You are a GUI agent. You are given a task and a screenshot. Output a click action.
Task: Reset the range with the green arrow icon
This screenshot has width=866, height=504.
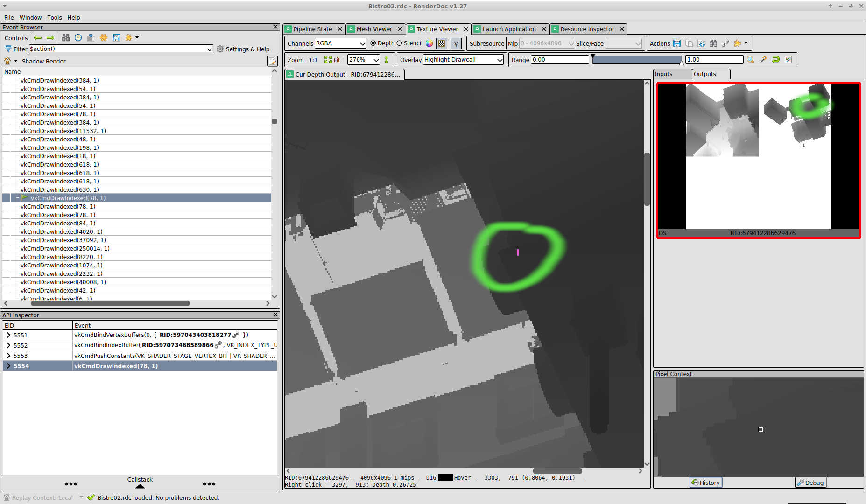[775, 60]
